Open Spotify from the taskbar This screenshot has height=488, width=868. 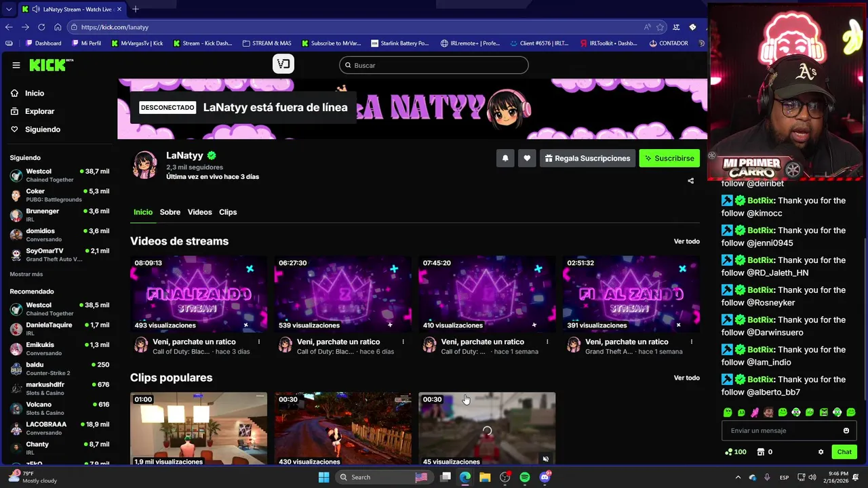click(x=525, y=477)
